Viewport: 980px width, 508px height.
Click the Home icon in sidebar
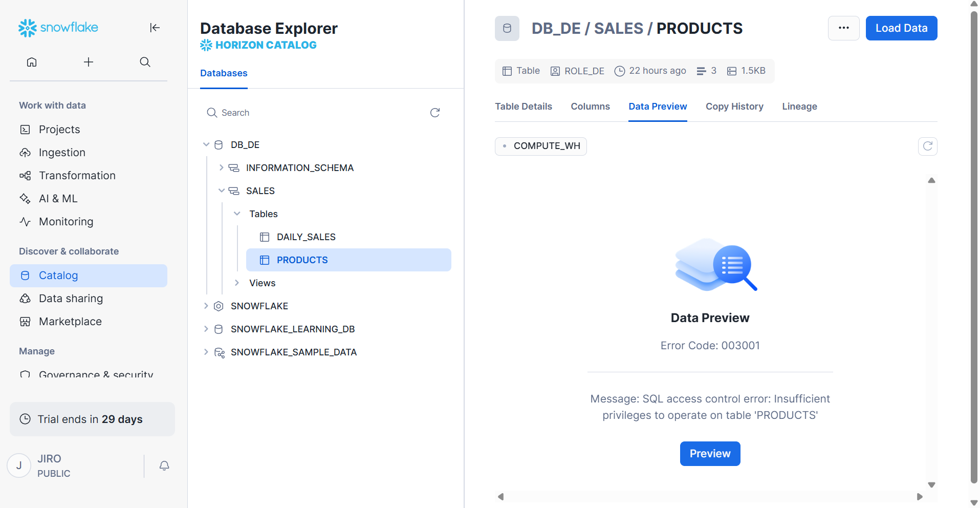(x=32, y=62)
